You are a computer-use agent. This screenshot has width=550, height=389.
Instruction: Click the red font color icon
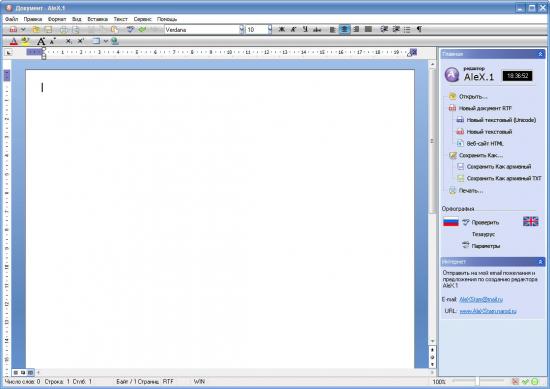pos(13,41)
